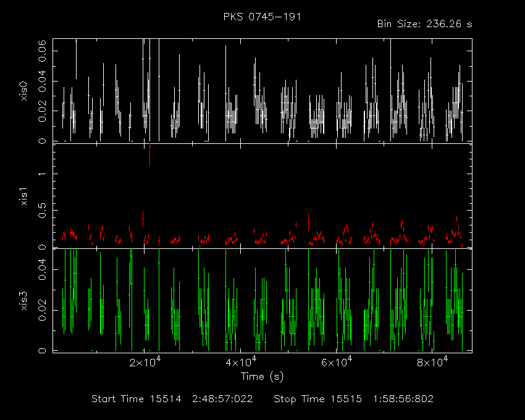Click the 6×10^4 time tick label
This screenshot has width=525, height=420.
[x=337, y=362]
